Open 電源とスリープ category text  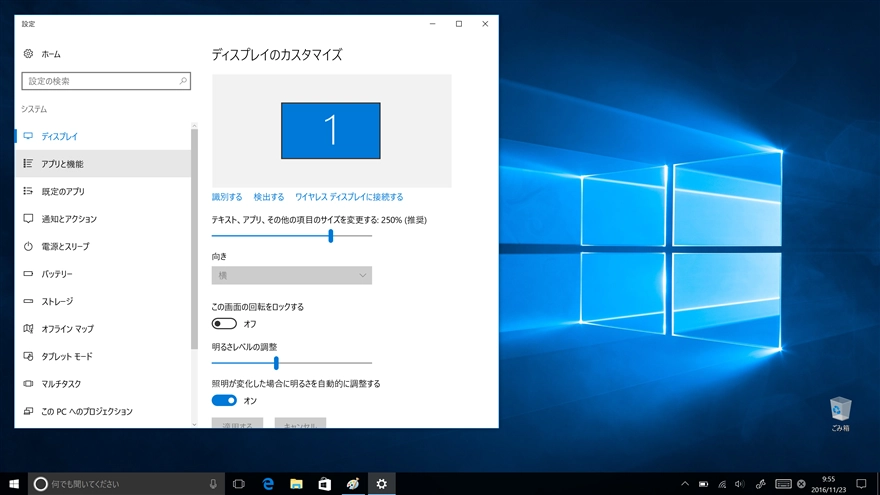(65, 246)
